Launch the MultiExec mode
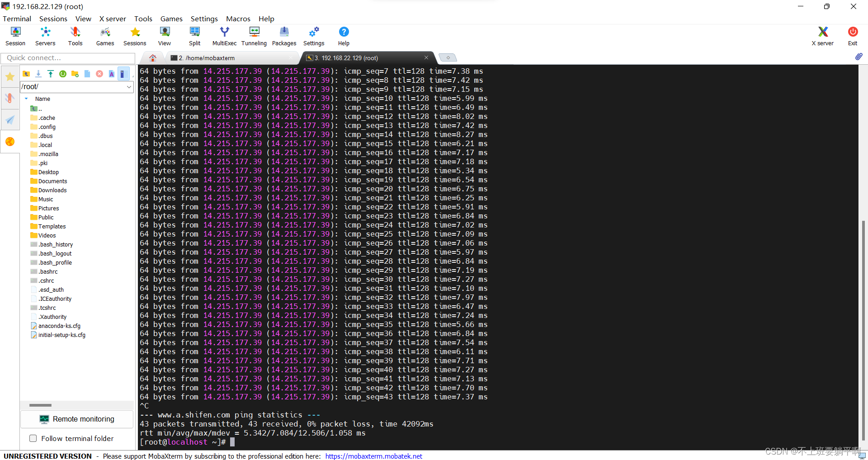This screenshot has height=460, width=868. 224,36
